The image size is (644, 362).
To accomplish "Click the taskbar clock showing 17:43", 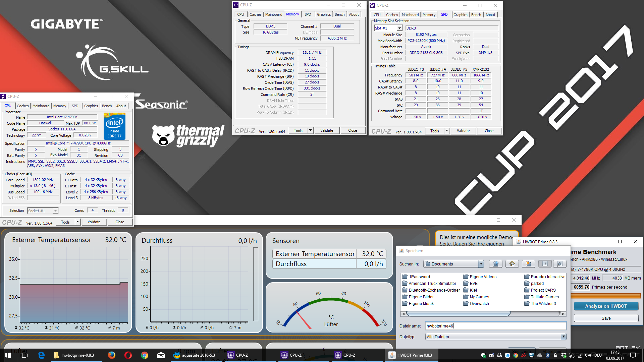I will [615, 355].
